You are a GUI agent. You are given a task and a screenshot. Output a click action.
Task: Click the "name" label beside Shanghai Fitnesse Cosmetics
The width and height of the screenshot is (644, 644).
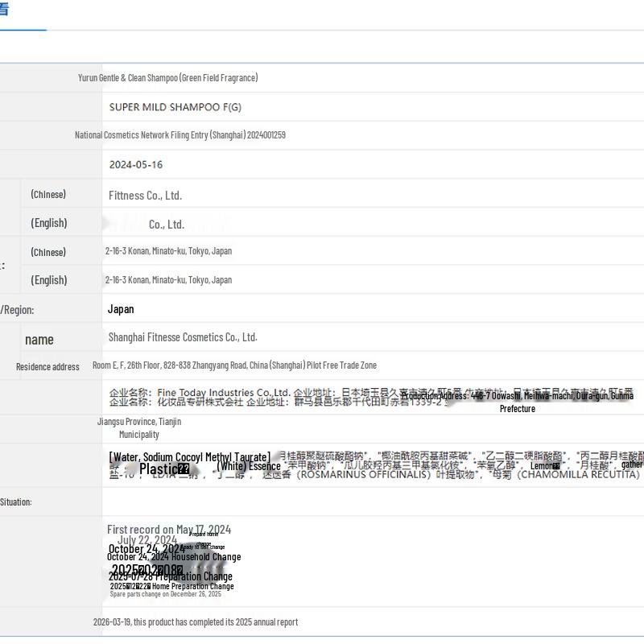coord(39,340)
